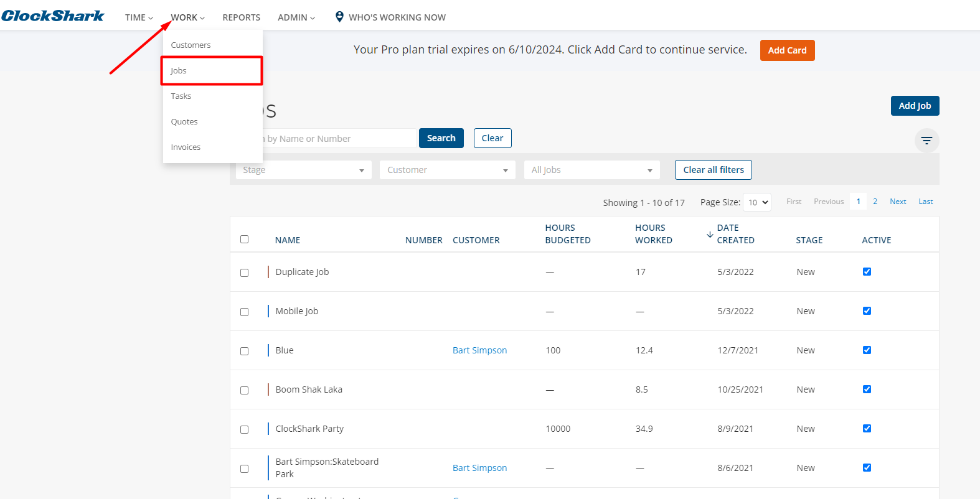Open the filter icon button
This screenshot has height=499, width=980.
(926, 141)
